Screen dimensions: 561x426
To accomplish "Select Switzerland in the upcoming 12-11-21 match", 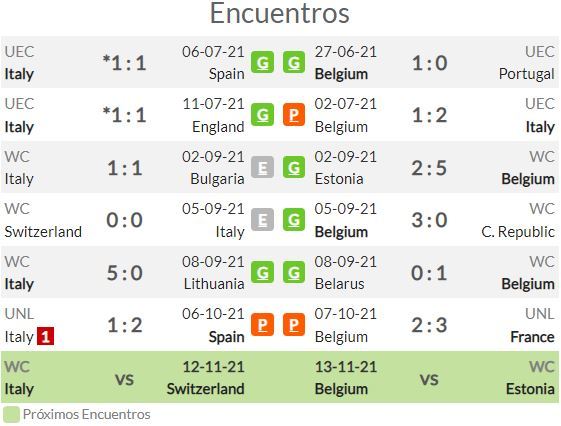I will [206, 389].
